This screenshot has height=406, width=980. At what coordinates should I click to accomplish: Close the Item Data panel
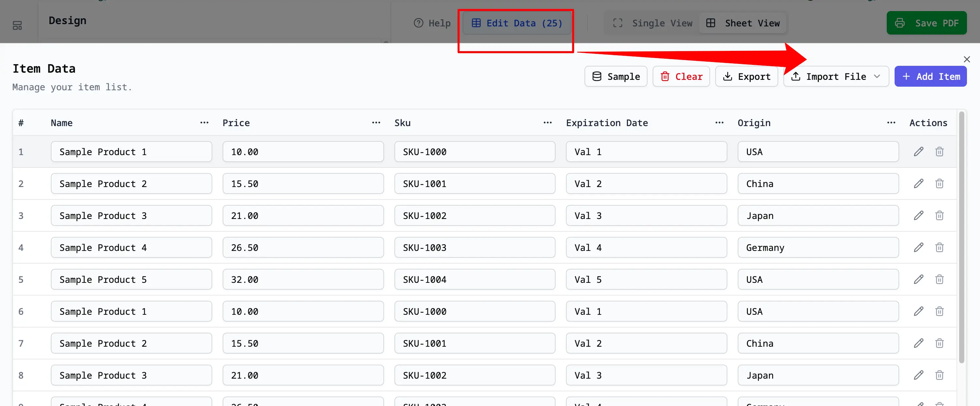point(967,59)
